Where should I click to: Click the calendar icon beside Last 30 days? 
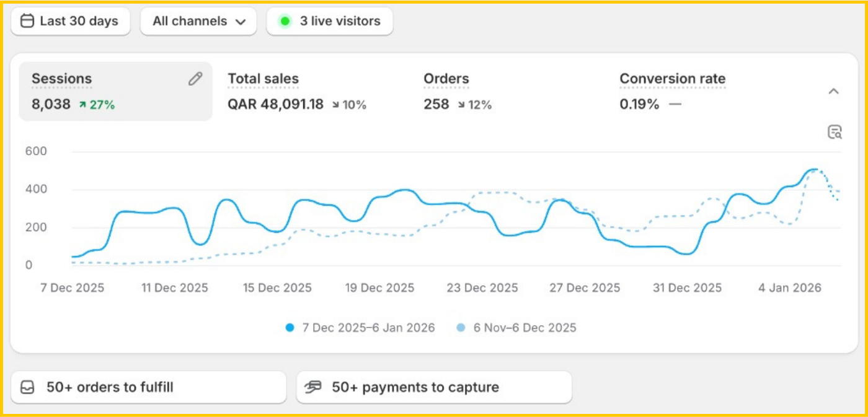[x=27, y=21]
